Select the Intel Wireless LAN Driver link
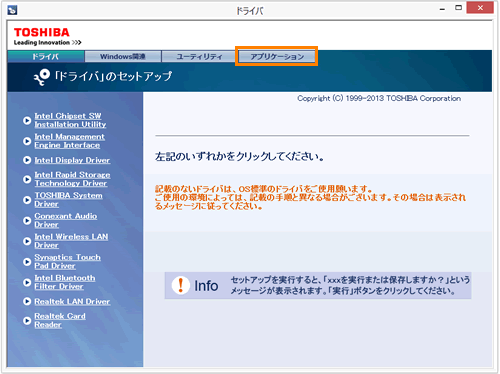 71,241
